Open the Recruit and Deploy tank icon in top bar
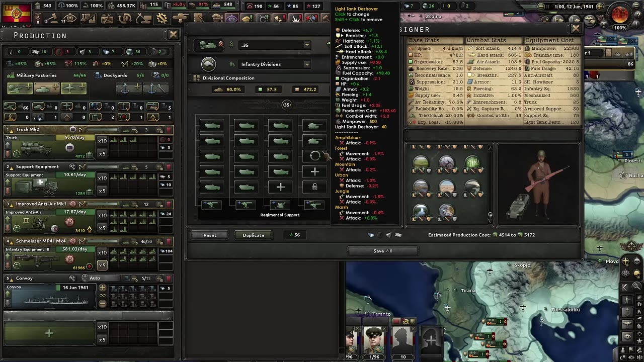Viewport: 644px width, 362px height. [x=180, y=19]
